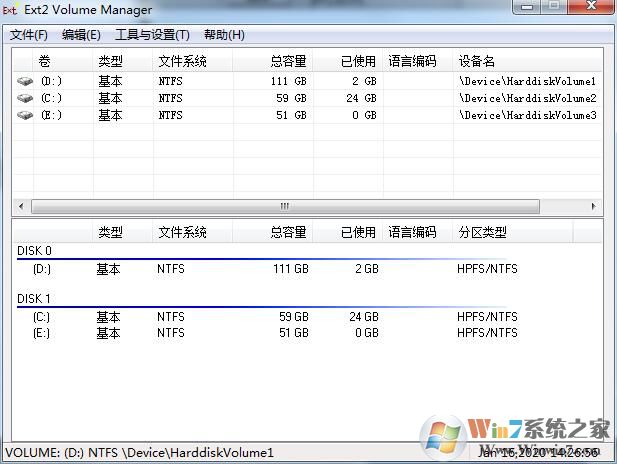Image resolution: width=617 pixels, height=464 pixels.
Task: Open the 帮助(H) menu
Action: click(224, 35)
